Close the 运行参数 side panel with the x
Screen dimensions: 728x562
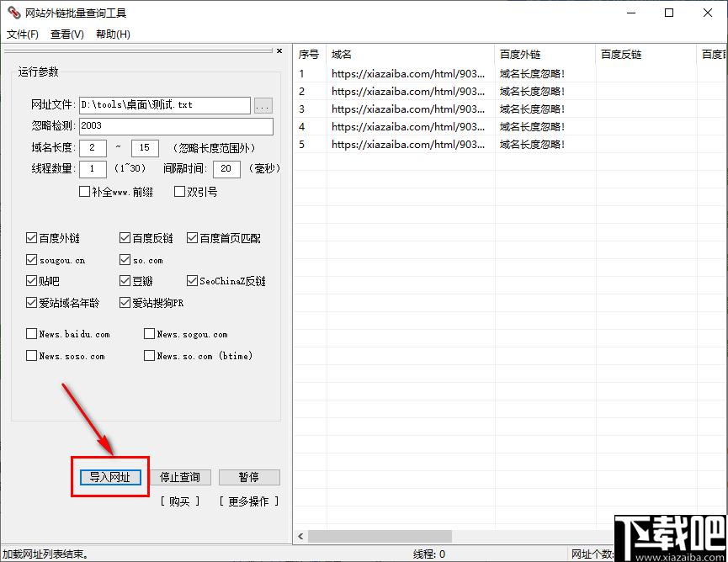click(x=279, y=51)
